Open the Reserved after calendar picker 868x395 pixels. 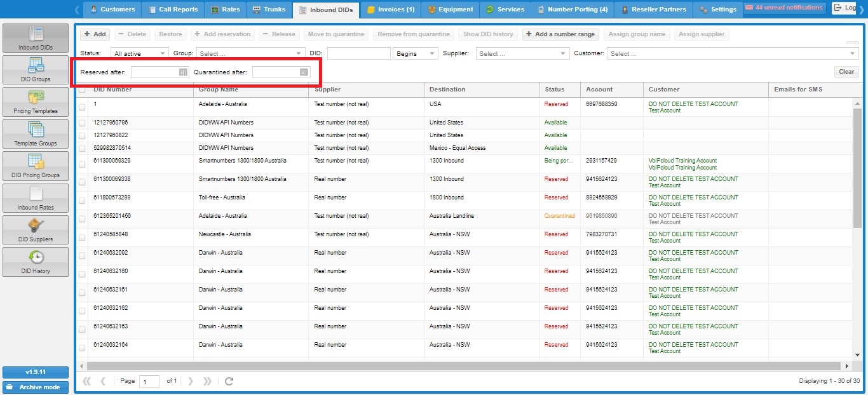183,72
